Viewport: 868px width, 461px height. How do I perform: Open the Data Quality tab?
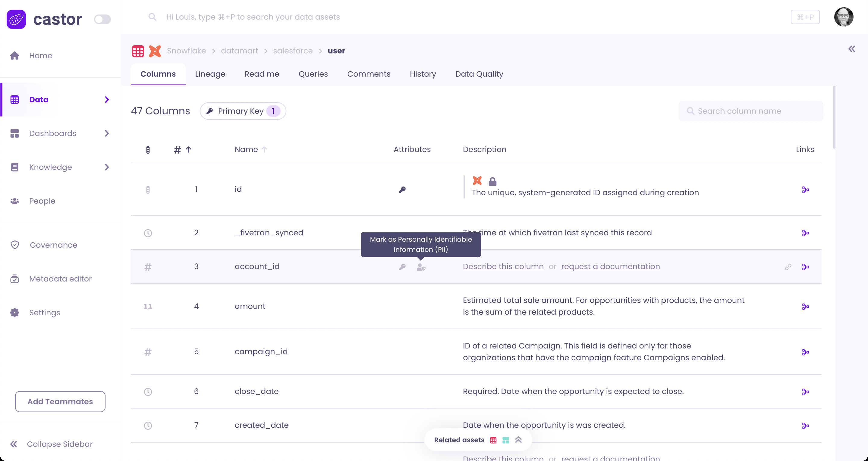[479, 74]
